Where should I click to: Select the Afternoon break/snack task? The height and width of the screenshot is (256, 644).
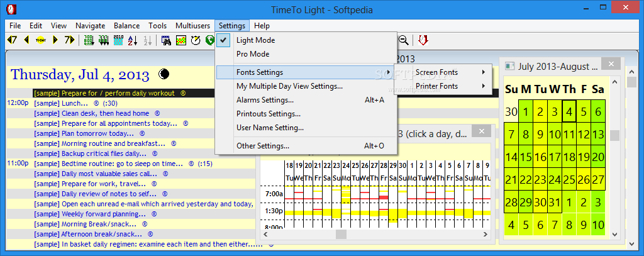pyautogui.click(x=88, y=234)
